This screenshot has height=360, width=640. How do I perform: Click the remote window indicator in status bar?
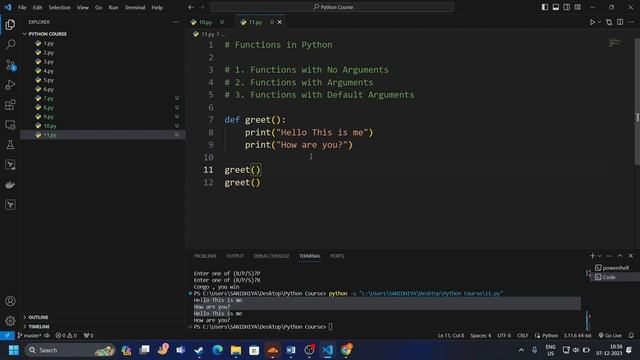coord(7,336)
